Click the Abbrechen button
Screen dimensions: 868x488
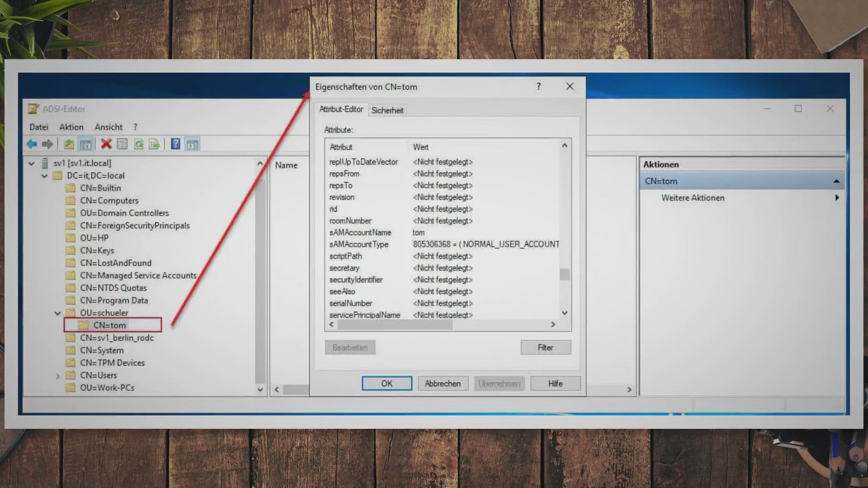[443, 384]
